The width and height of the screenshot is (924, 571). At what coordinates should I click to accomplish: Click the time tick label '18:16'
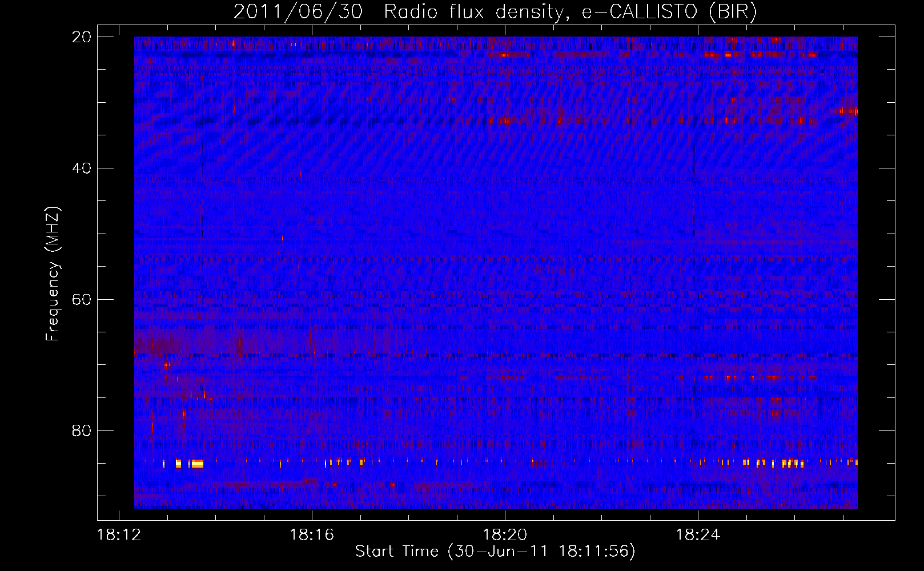312,535
